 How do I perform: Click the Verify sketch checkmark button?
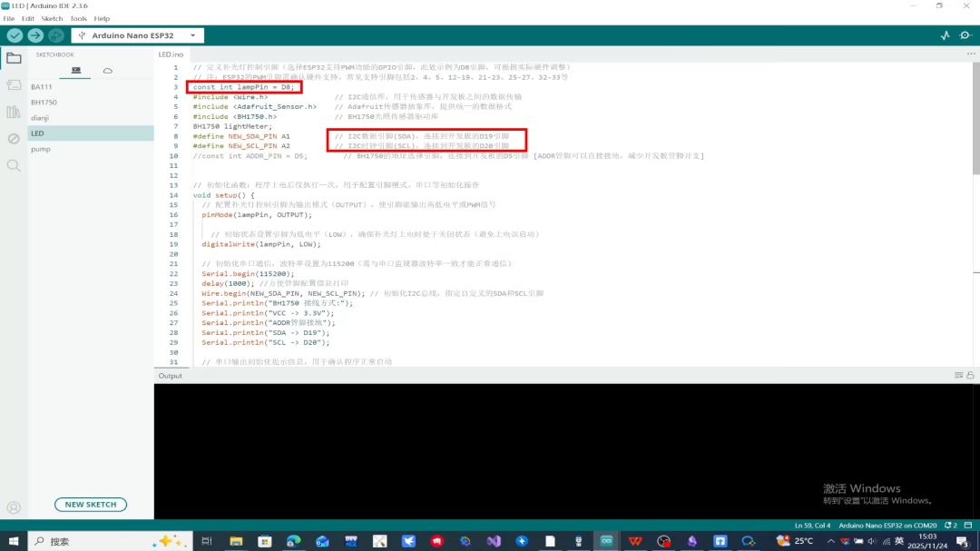click(15, 35)
